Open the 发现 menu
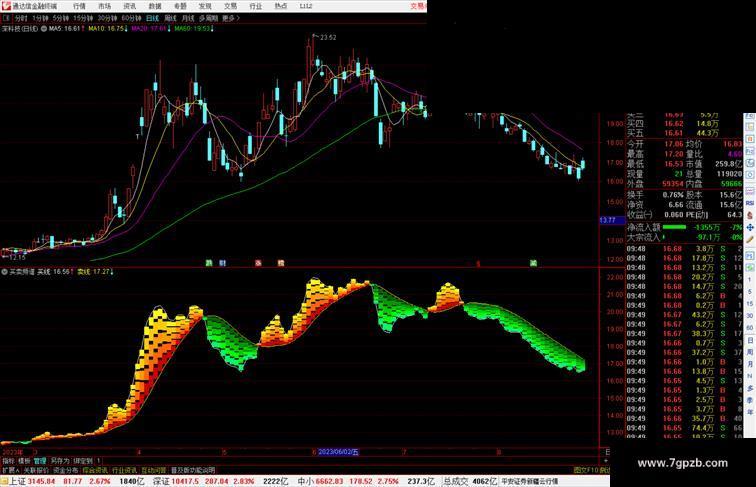This screenshot has width=756, height=487. [x=205, y=6]
